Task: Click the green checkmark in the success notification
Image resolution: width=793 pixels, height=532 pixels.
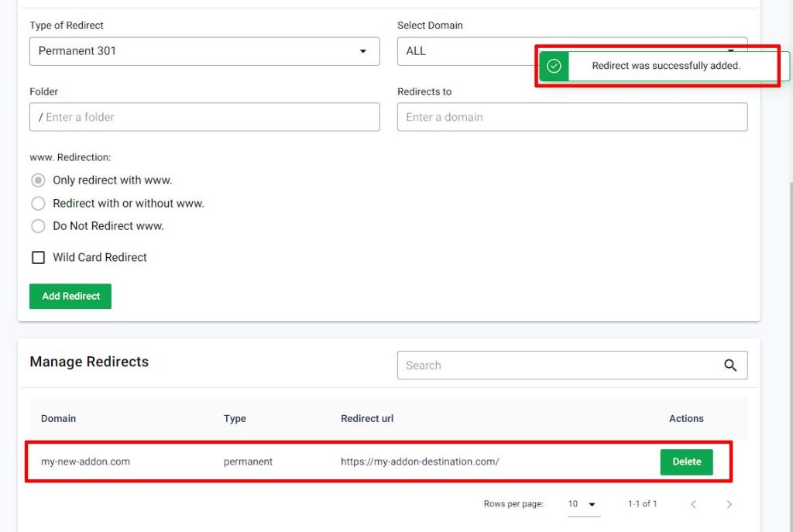Action: tap(553, 67)
